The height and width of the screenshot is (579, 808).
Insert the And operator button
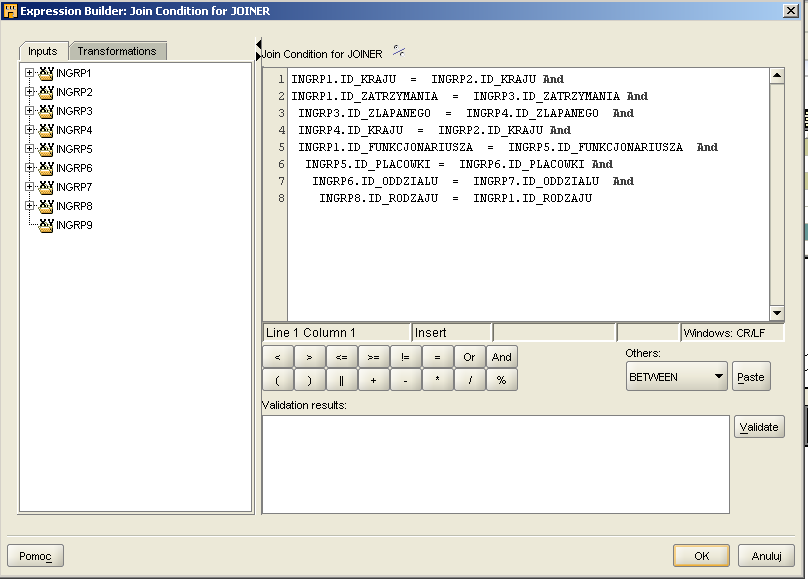[x=501, y=357]
